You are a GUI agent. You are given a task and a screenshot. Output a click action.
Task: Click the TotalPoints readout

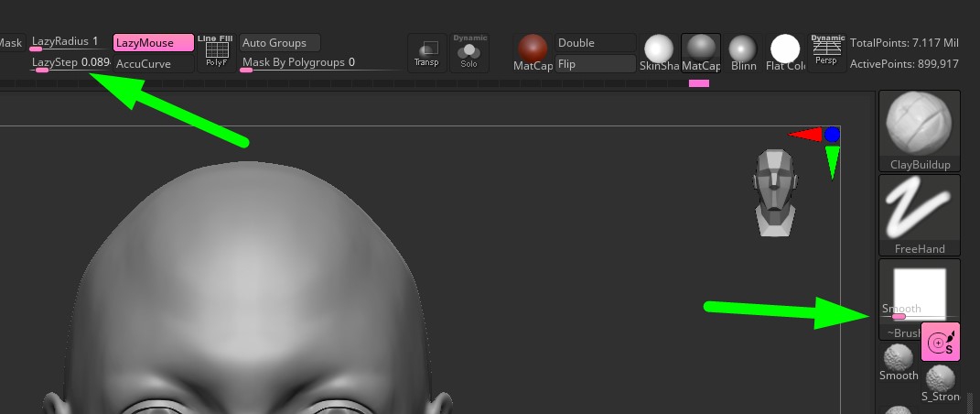904,43
